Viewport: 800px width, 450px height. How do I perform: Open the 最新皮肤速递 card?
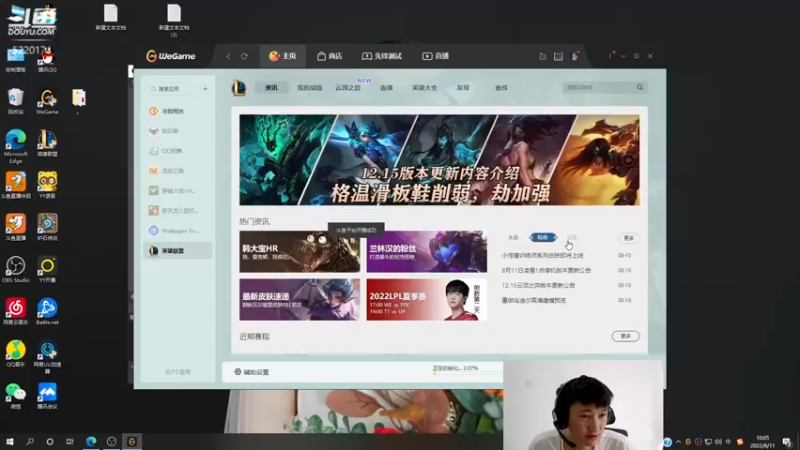(x=299, y=299)
